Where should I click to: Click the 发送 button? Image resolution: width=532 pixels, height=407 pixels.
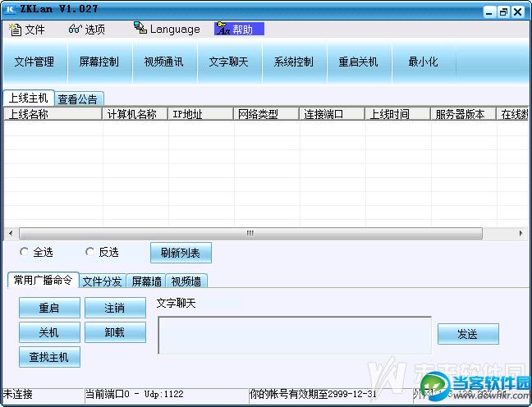pyautogui.click(x=468, y=334)
